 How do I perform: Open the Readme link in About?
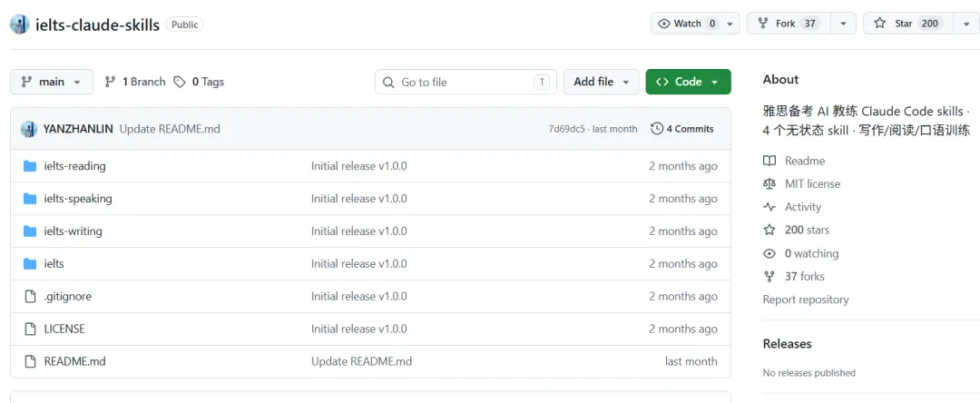805,161
